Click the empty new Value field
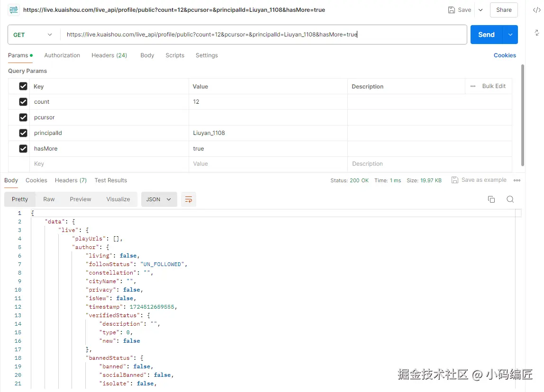Viewport: 544px width, 392px height. pos(268,164)
